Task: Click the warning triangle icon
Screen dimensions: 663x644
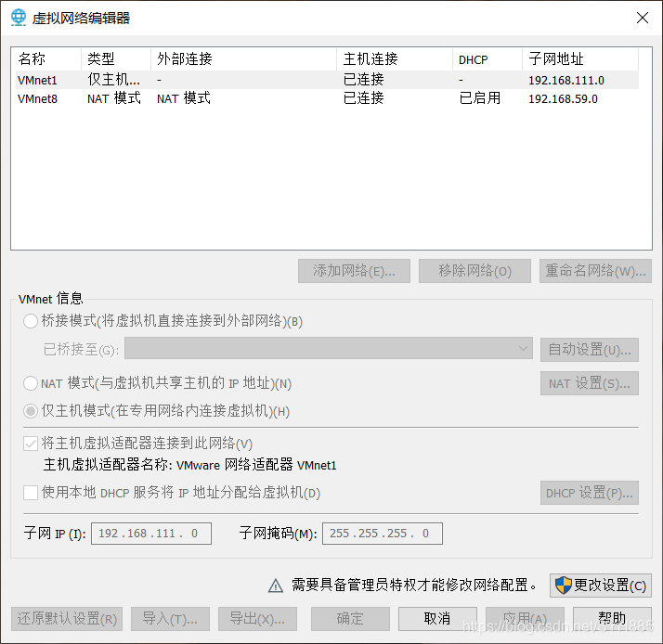Action: pos(276,586)
